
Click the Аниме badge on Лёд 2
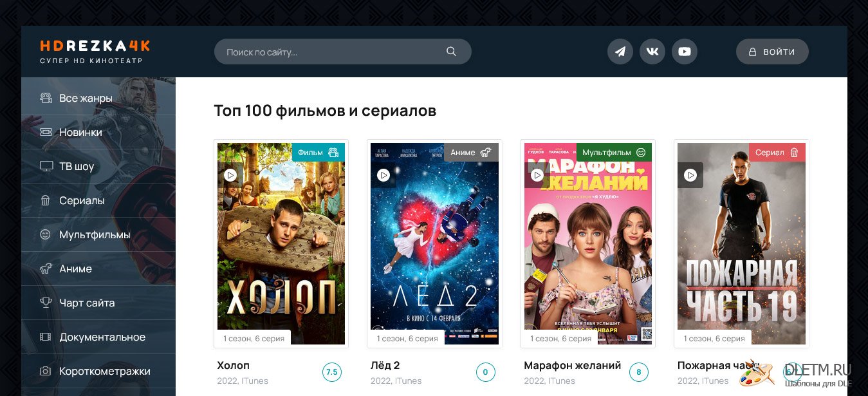click(x=471, y=153)
